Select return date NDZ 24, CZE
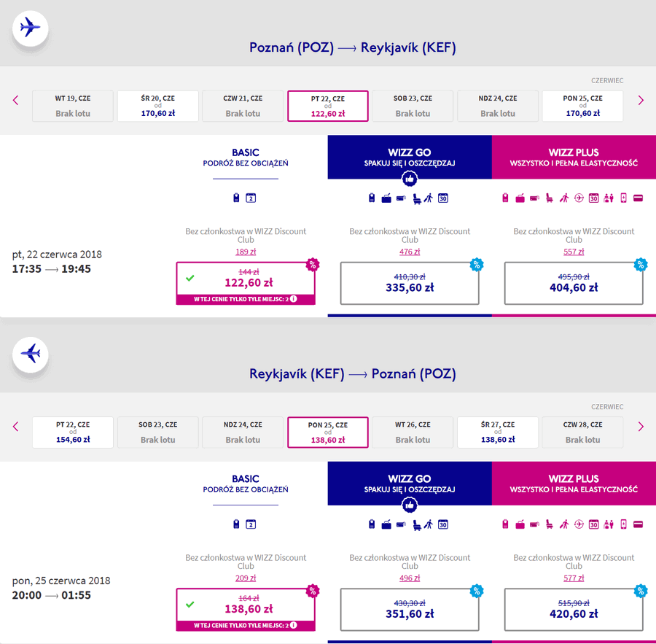 243,432
